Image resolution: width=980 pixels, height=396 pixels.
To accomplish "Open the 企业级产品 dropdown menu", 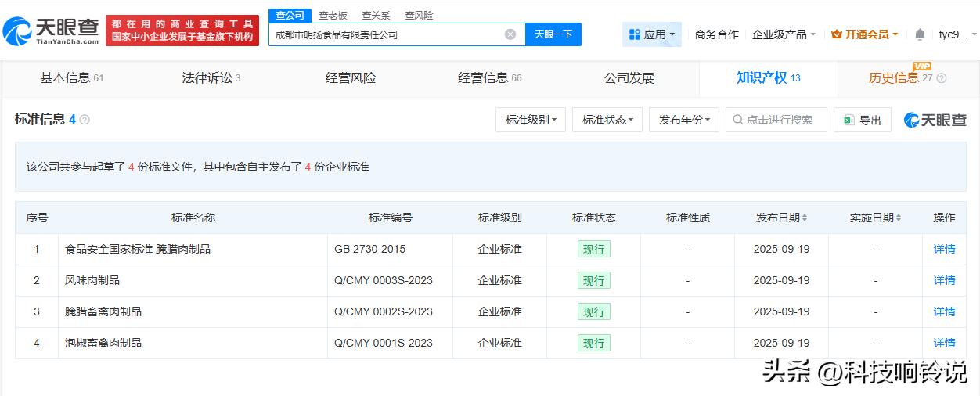I will click(784, 34).
